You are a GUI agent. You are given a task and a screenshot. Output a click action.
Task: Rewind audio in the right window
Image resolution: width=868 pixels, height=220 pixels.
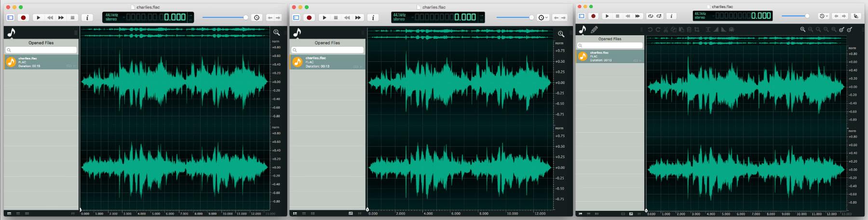628,16
